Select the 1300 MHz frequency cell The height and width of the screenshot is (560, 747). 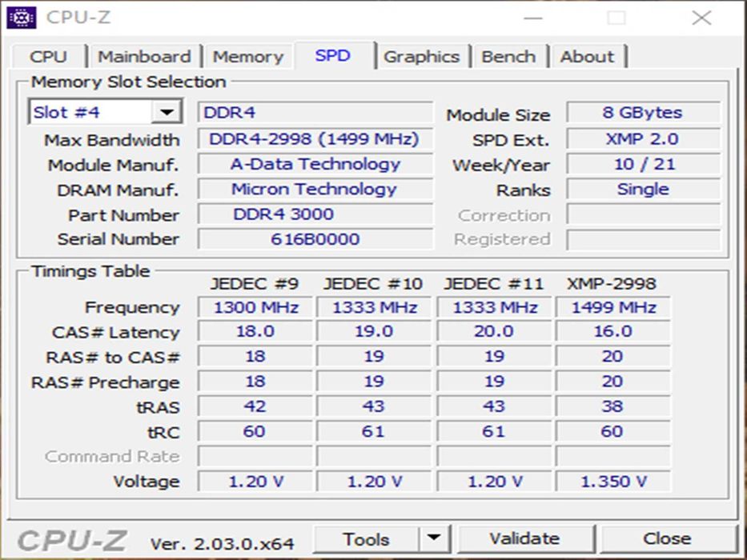[255, 307]
